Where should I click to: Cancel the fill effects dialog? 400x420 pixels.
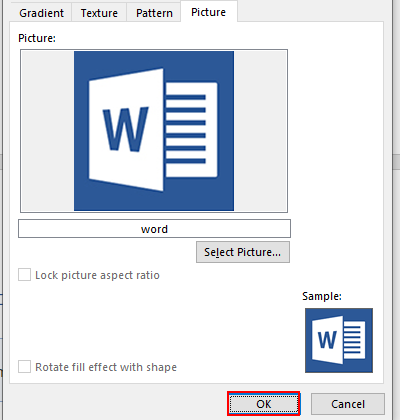(x=348, y=404)
